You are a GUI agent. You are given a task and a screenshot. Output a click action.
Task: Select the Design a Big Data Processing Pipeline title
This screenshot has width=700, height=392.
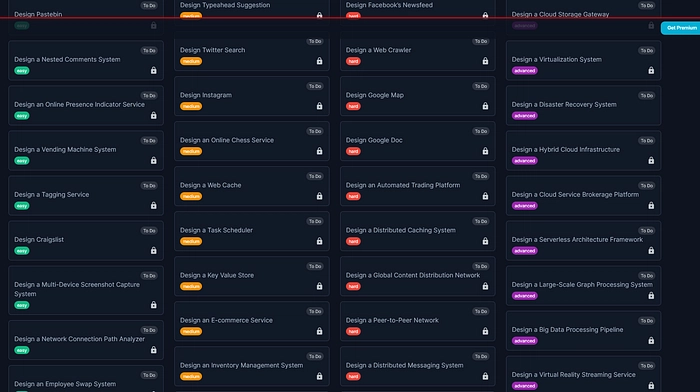567,329
